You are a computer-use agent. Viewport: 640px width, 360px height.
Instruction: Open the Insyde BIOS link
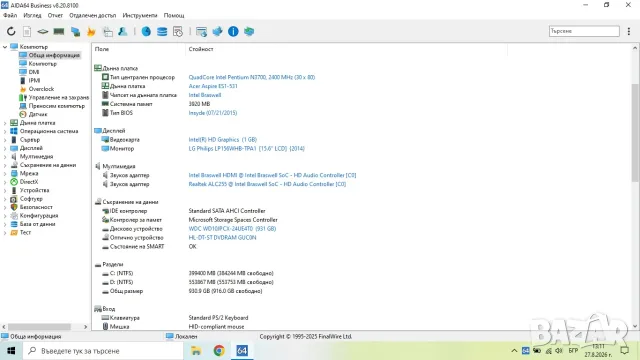point(212,113)
